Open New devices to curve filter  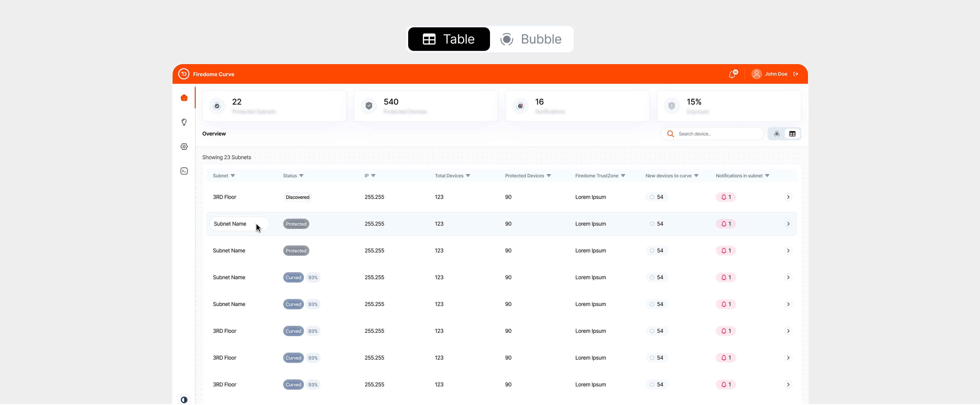coord(696,176)
